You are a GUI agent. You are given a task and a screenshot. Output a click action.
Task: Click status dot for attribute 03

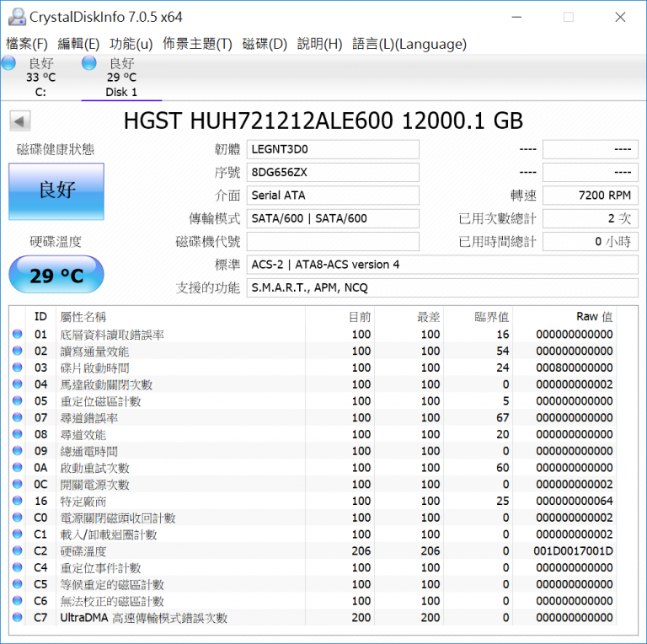point(18,368)
